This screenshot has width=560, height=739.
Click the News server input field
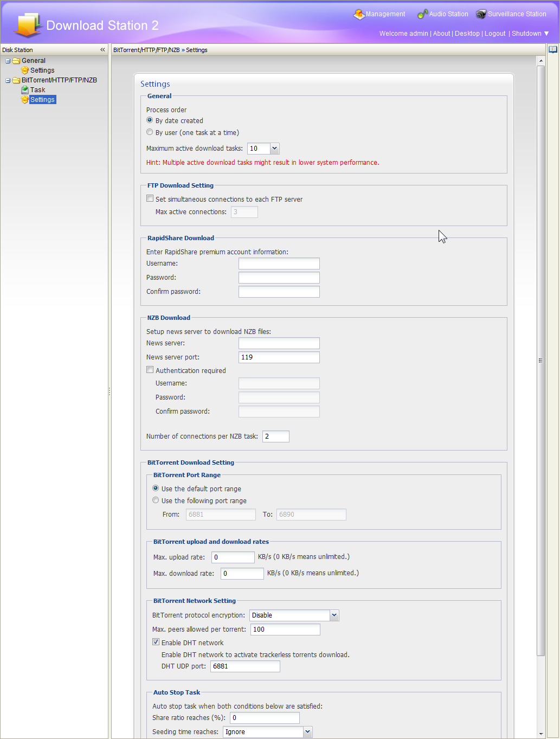pos(279,343)
